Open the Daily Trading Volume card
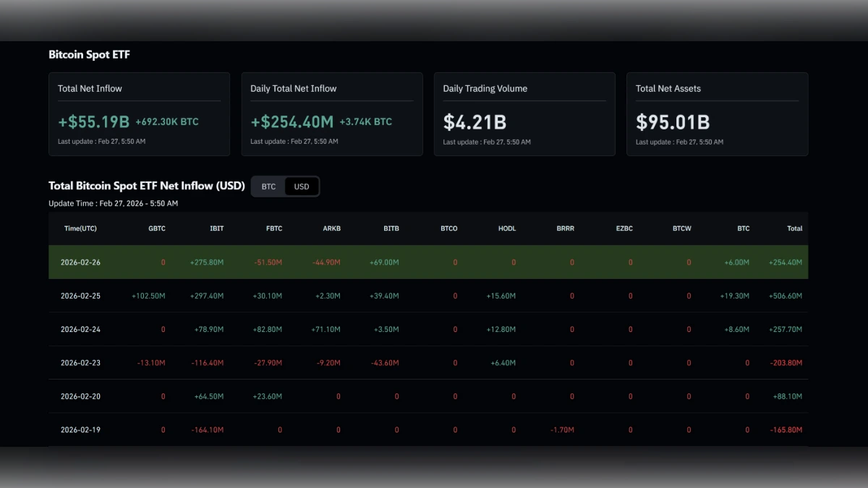Viewport: 868px width, 488px height. click(x=524, y=114)
